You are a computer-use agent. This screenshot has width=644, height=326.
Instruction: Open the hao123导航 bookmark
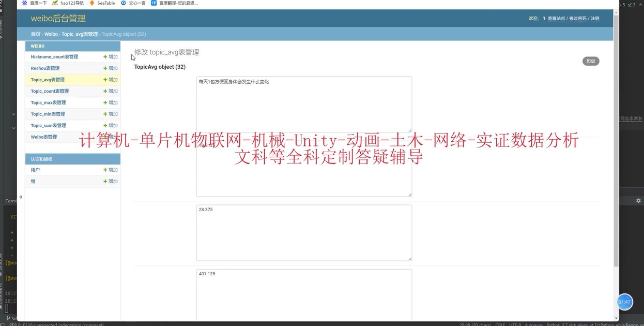(68, 3)
